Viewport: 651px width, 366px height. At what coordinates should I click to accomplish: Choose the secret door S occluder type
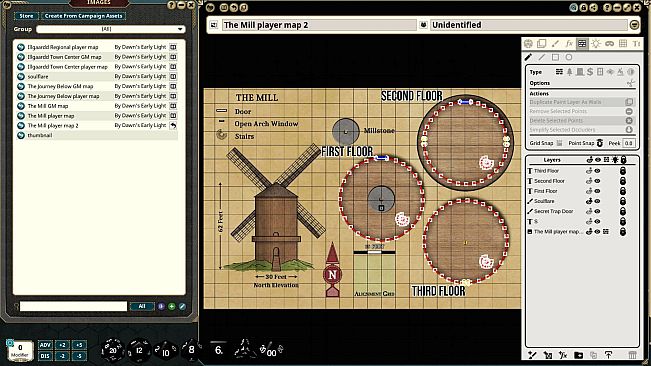[590, 72]
